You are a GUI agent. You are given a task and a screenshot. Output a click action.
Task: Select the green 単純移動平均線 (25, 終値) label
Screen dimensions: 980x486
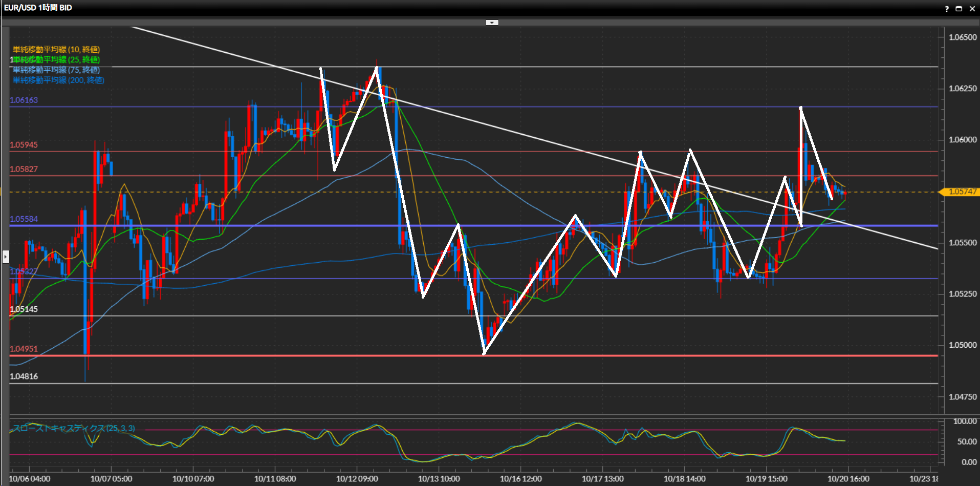pos(57,60)
